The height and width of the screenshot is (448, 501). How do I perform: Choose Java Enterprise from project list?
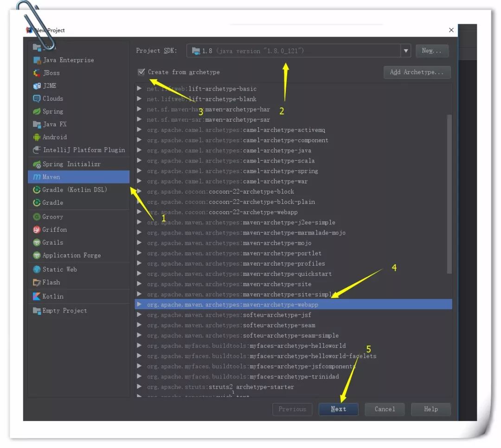point(68,60)
